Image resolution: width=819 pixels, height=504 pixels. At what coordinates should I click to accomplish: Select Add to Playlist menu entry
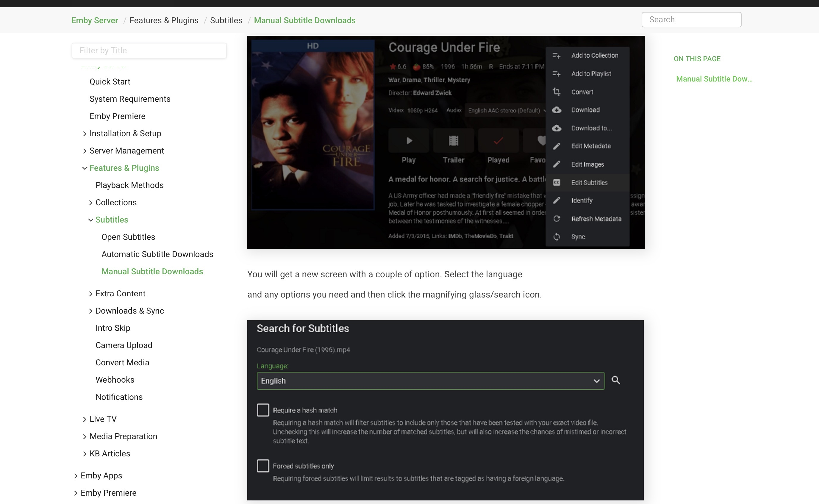click(x=591, y=74)
